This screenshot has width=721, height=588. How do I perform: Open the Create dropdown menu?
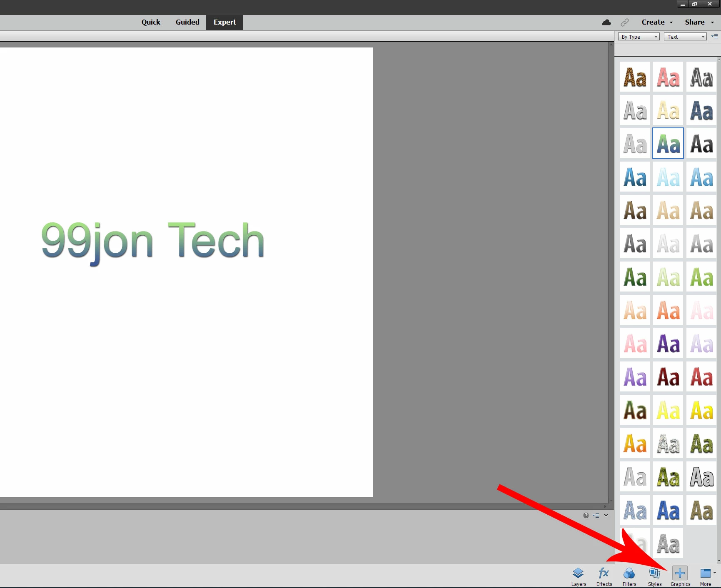point(657,22)
